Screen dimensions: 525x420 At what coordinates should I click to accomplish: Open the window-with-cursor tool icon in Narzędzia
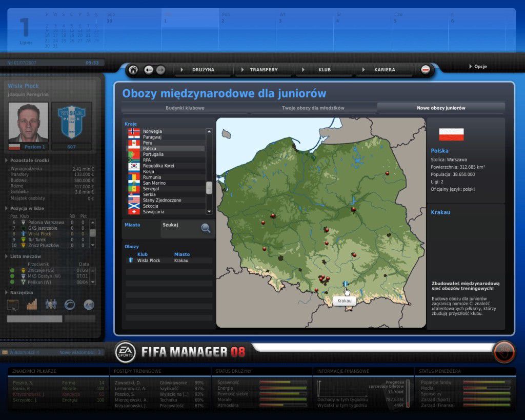(x=13, y=305)
